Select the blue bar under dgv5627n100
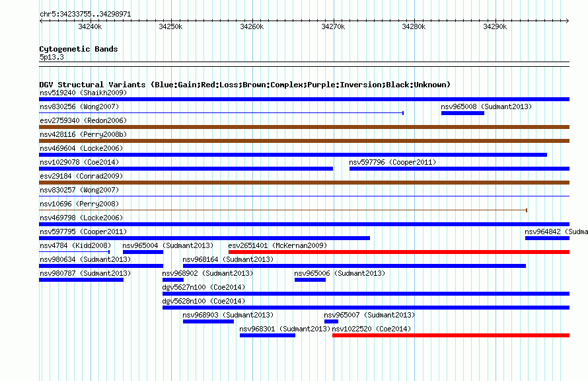Screen dimensions: 588x381 (x=366, y=294)
